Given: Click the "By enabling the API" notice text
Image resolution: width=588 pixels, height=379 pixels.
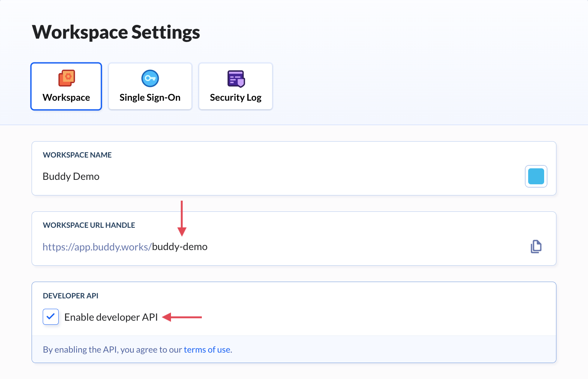Looking at the screenshot, I should pyautogui.click(x=138, y=350).
